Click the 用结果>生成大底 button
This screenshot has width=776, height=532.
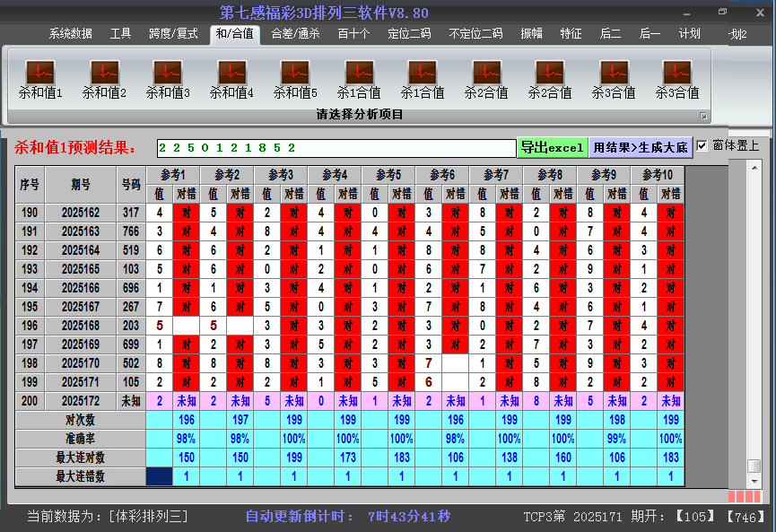pyautogui.click(x=641, y=147)
